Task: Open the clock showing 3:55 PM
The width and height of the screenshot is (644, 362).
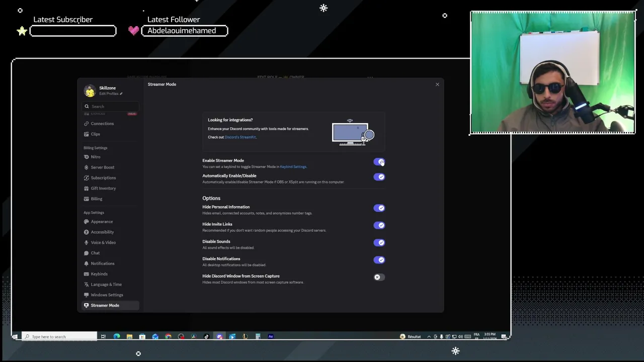Action: coord(490,336)
